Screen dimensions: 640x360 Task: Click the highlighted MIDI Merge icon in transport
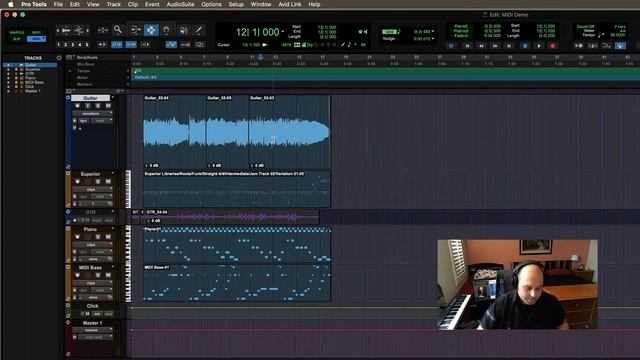tap(620, 46)
